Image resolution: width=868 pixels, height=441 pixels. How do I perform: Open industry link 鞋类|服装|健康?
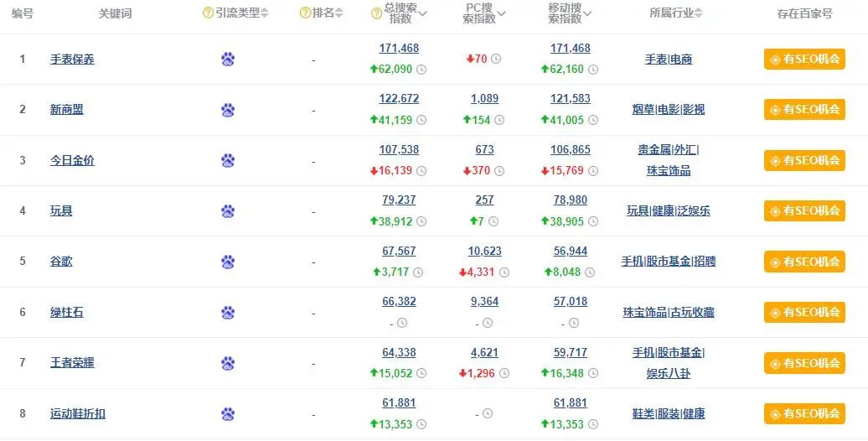pyautogui.click(x=669, y=414)
